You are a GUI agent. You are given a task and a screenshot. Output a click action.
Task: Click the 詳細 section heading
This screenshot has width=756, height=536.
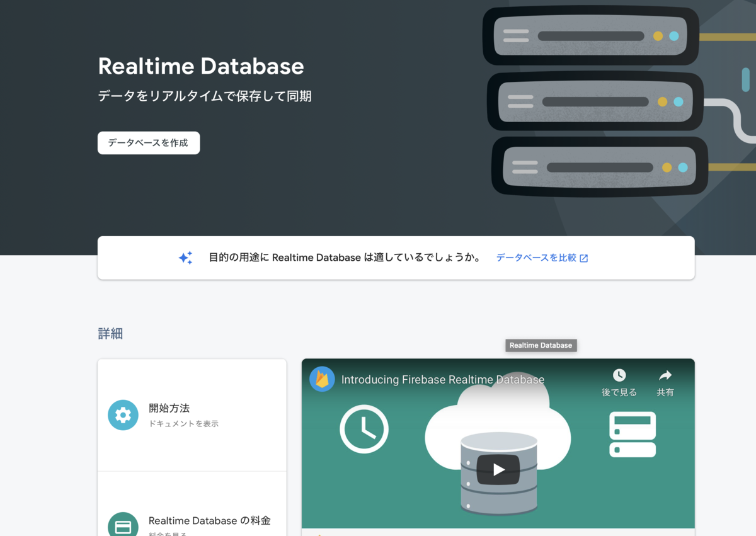coord(110,334)
